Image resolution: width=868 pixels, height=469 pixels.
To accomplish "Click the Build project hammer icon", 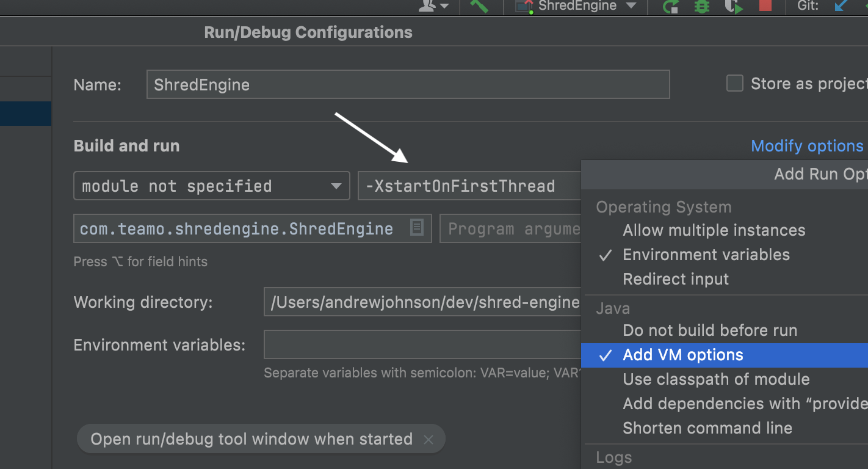I will click(479, 6).
